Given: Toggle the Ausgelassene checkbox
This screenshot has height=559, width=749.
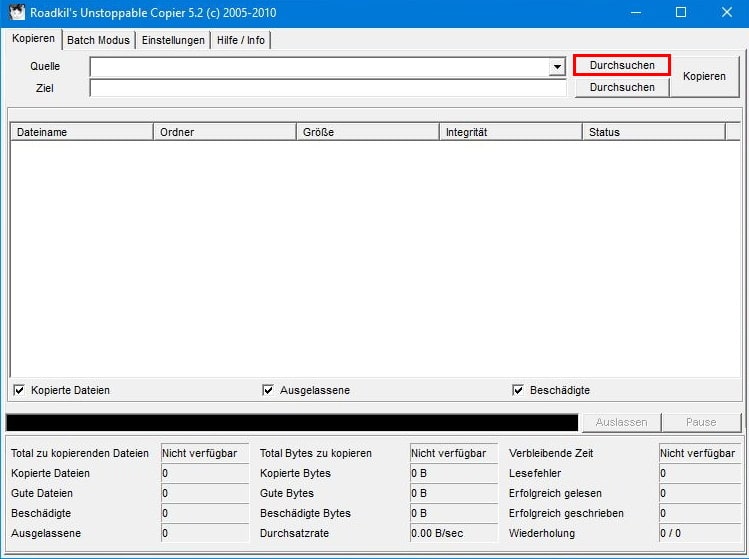Looking at the screenshot, I should 268,390.
